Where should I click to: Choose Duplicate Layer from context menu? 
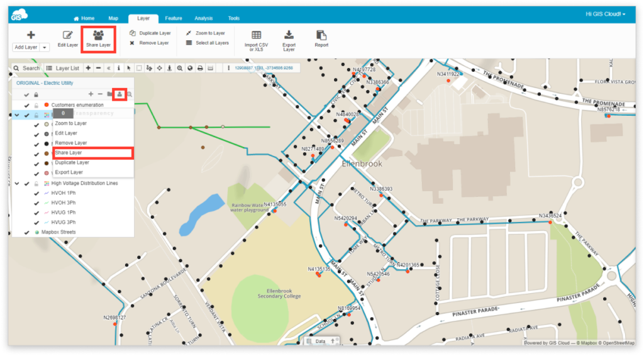click(72, 163)
